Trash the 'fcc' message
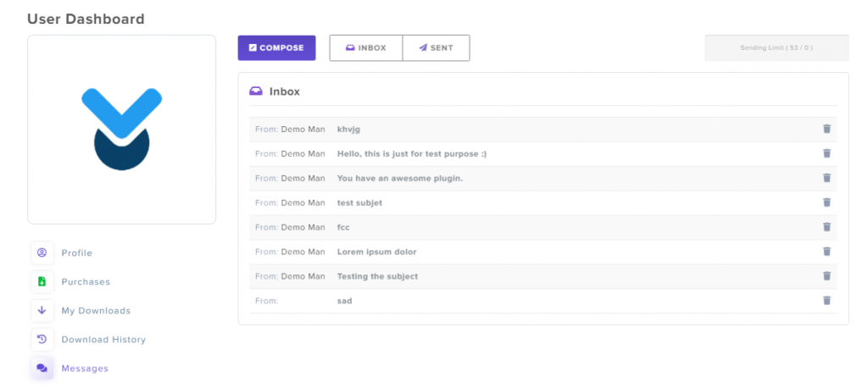This screenshot has height=388, width=868. pyautogui.click(x=826, y=227)
